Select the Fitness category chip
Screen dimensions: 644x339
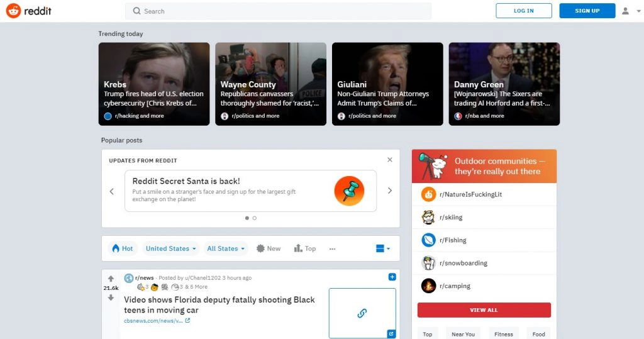504,334
